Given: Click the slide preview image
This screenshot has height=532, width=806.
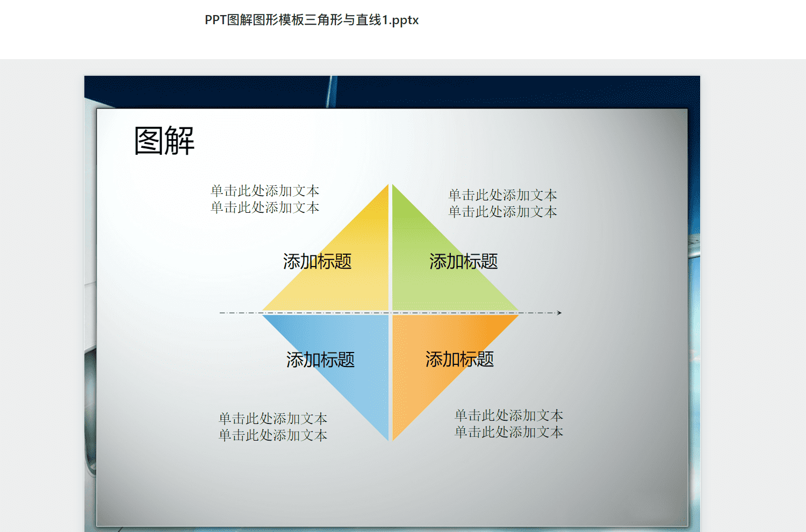Looking at the screenshot, I should [392, 304].
